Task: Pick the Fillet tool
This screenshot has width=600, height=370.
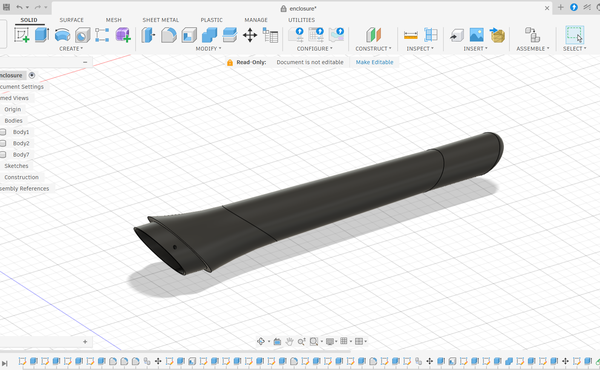Action: click(168, 35)
